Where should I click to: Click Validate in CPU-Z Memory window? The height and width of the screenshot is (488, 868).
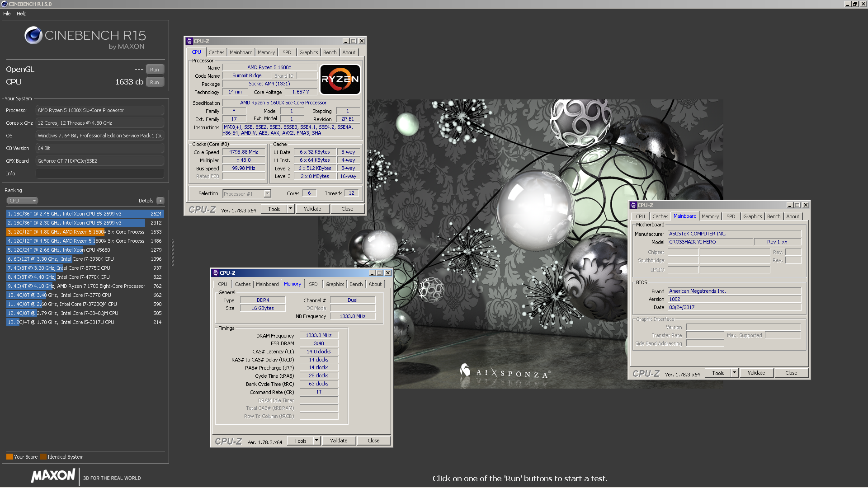coord(339,441)
